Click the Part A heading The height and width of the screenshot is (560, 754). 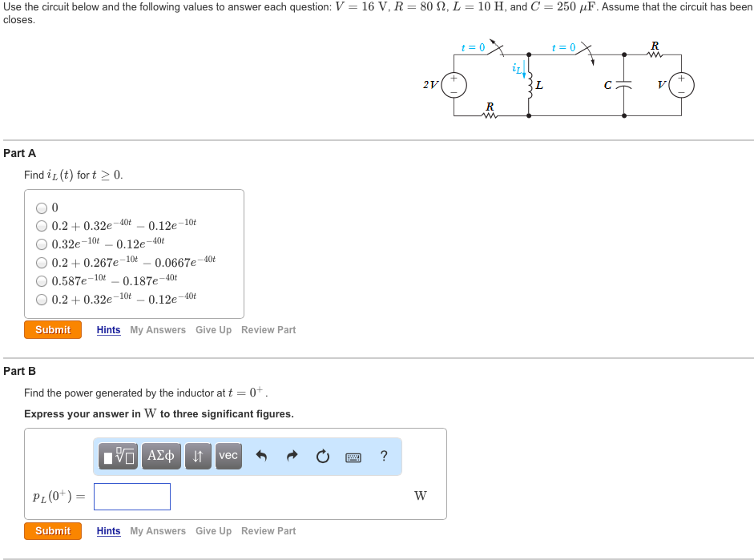pos(20,153)
